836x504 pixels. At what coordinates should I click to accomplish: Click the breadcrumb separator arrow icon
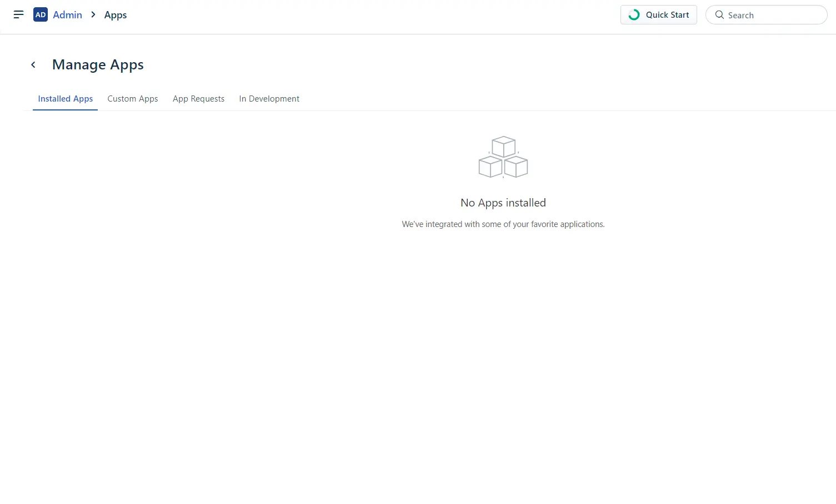click(93, 14)
